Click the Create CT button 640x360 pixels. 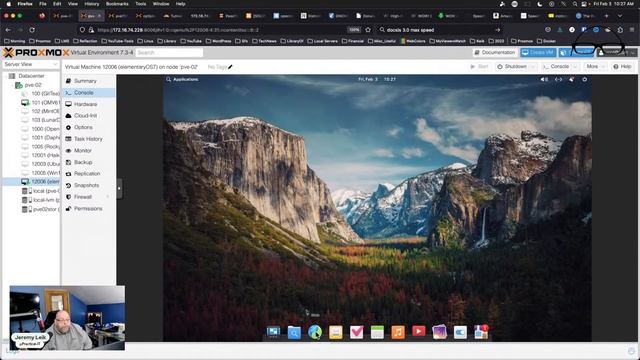(576, 53)
